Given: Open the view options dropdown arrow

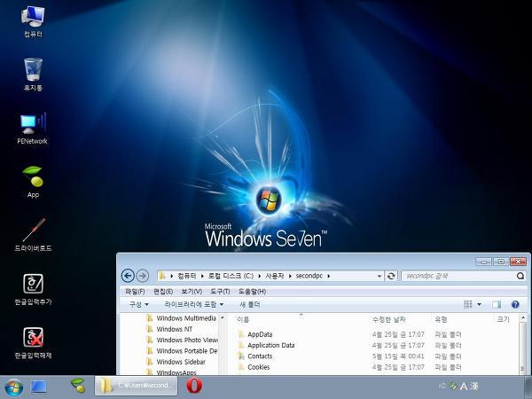Looking at the screenshot, I should click(x=479, y=304).
